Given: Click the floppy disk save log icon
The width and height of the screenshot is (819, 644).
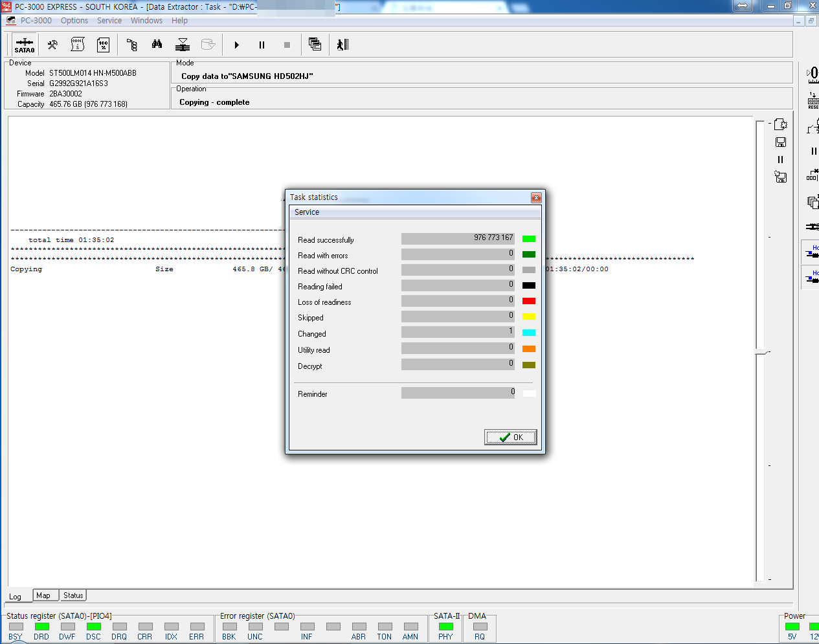Looking at the screenshot, I should pos(781,142).
